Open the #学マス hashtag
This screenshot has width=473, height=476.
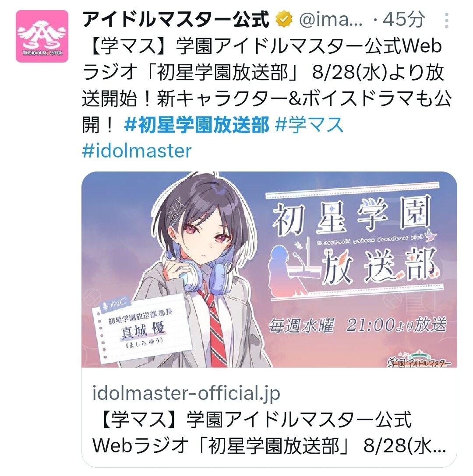pos(309,124)
